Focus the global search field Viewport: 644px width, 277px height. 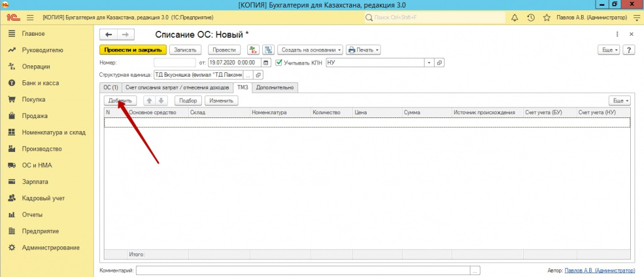click(435, 18)
